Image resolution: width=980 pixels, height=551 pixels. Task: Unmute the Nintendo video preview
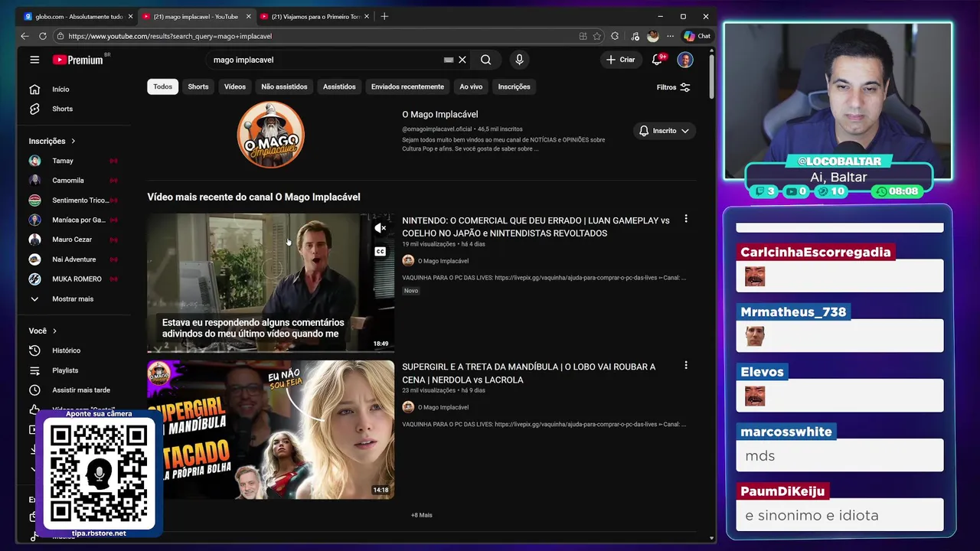tap(380, 228)
